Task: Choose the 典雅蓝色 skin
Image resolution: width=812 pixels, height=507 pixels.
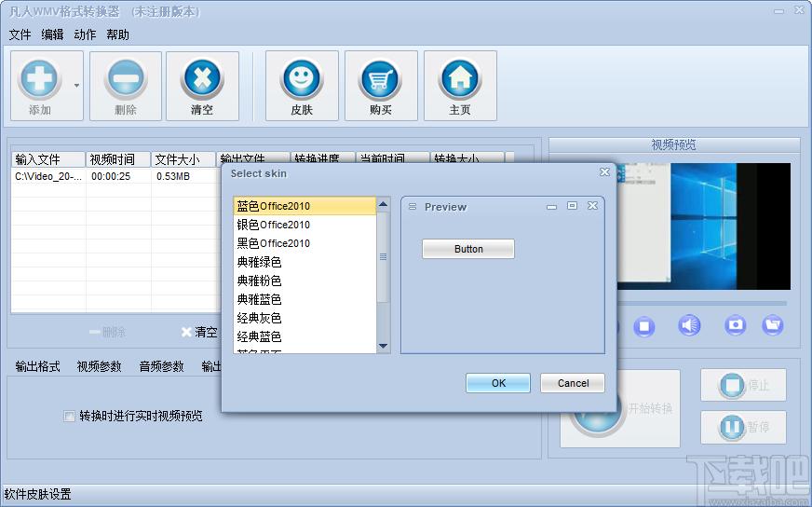Action: click(x=304, y=300)
